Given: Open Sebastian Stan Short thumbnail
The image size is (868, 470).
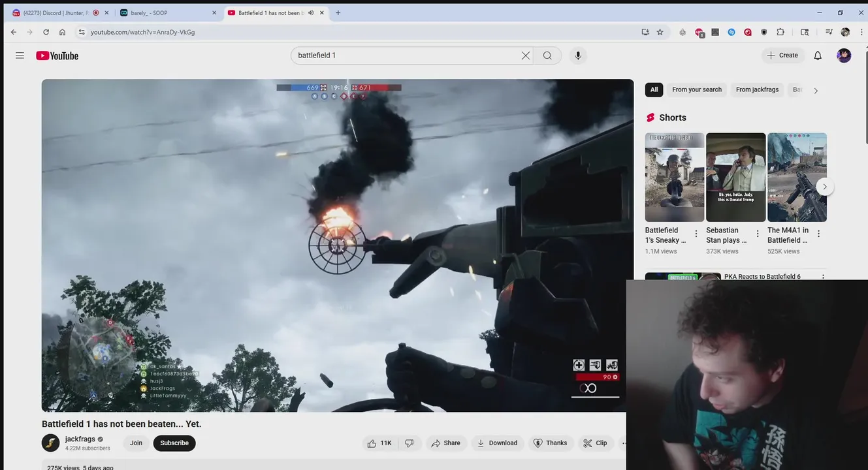Looking at the screenshot, I should tap(735, 178).
